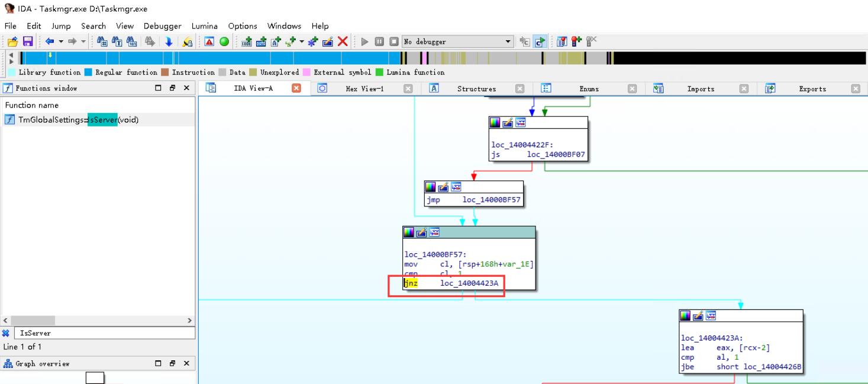Viewport: 868px width, 384px height.
Task: Open the string type dropdown arrow
Action: pos(301,41)
